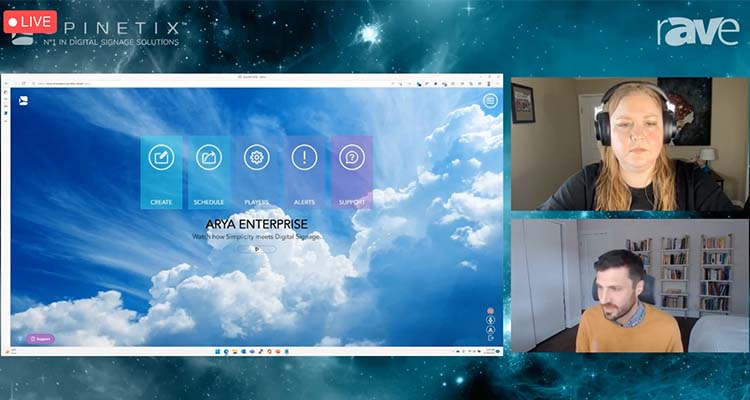This screenshot has height=400, width=750.
Task: Open the Create tile
Action: [x=161, y=172]
